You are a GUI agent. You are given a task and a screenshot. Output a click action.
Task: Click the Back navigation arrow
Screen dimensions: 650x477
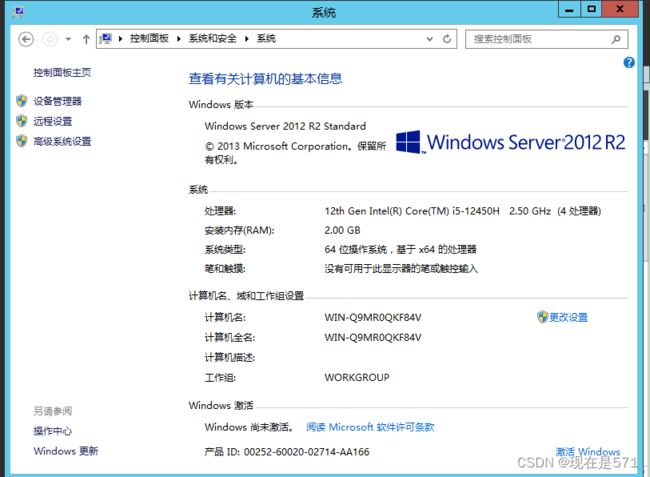tap(26, 39)
